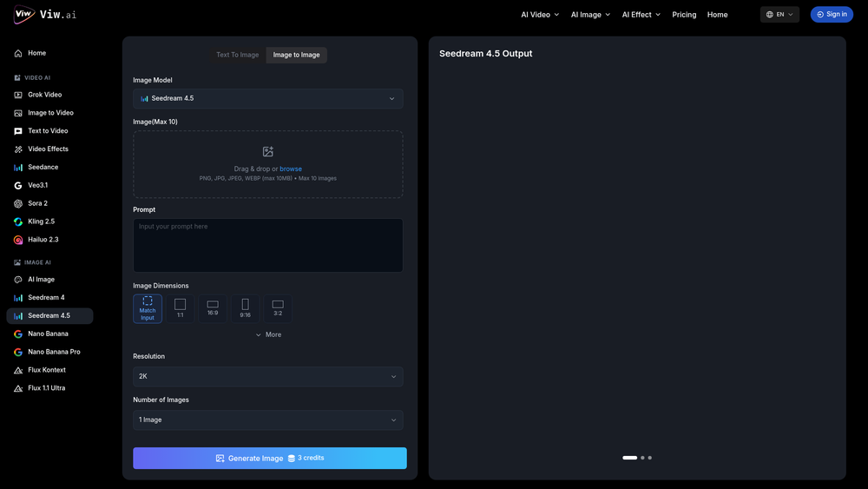Screen dimensions: 868x489
Task: Open EN language selector
Action: pos(779,15)
